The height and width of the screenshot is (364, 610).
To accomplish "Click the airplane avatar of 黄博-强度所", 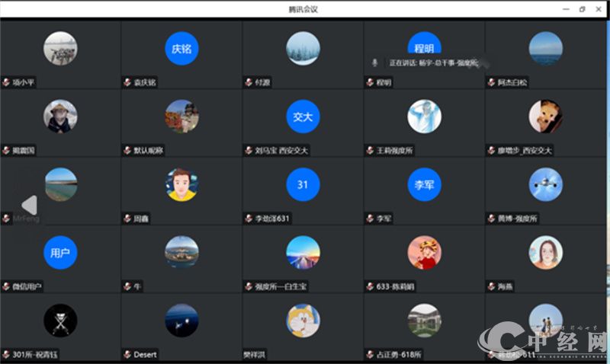I will click(x=545, y=184).
